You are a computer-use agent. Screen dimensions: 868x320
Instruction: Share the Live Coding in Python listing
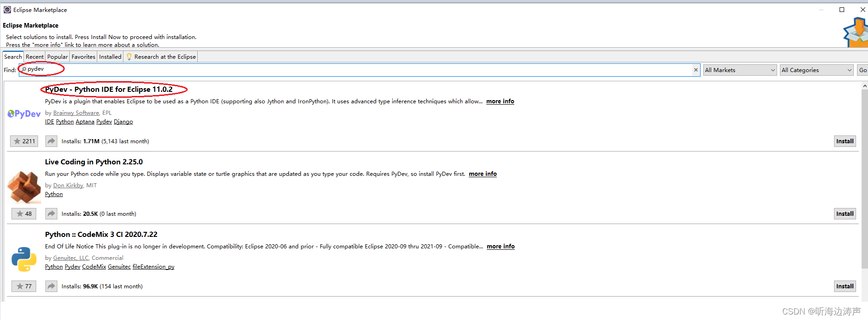tap(51, 214)
